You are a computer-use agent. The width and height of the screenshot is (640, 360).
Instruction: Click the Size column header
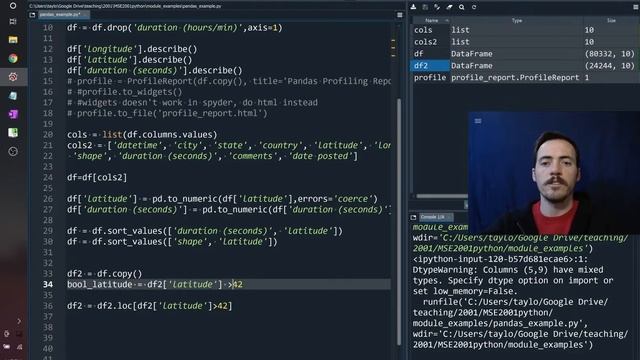click(611, 20)
